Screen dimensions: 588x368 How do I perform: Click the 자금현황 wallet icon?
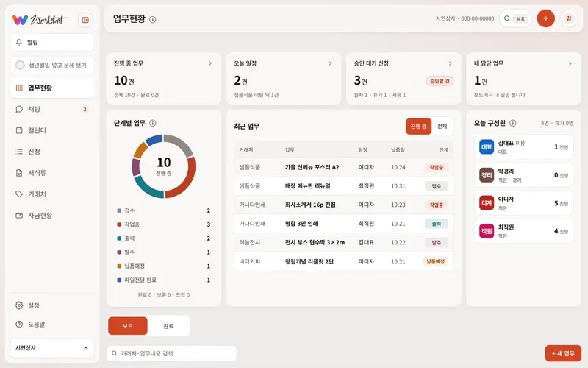click(19, 215)
